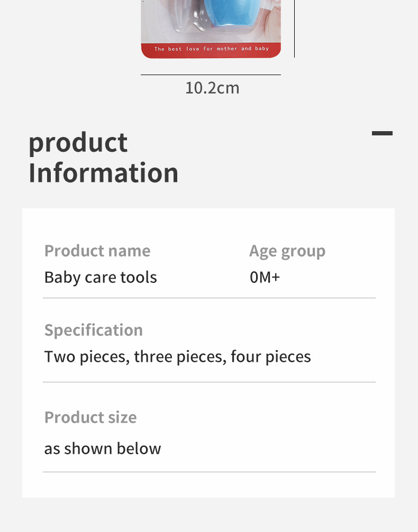This screenshot has width=418, height=532.
Task: Select the 10.2cm width measurement label
Action: pyautogui.click(x=212, y=88)
